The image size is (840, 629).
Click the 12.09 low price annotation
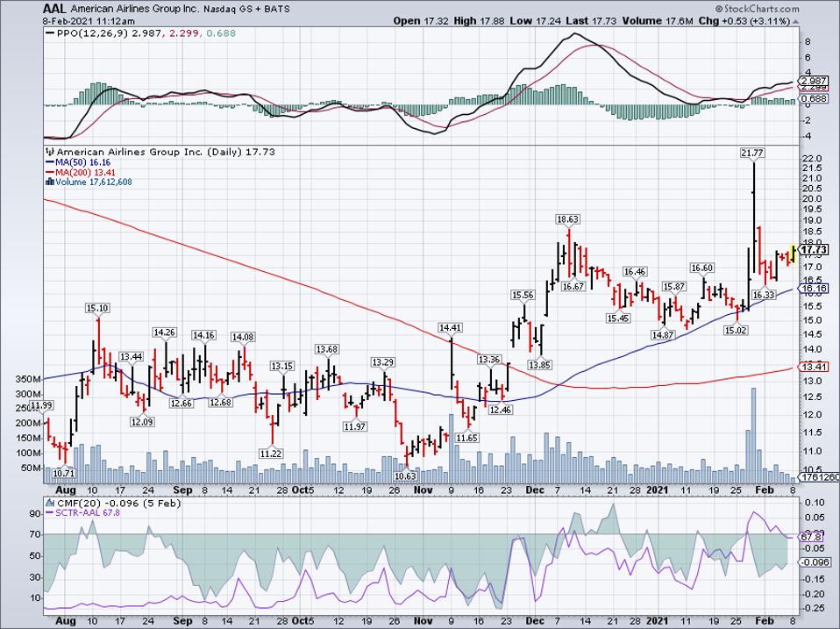point(142,422)
